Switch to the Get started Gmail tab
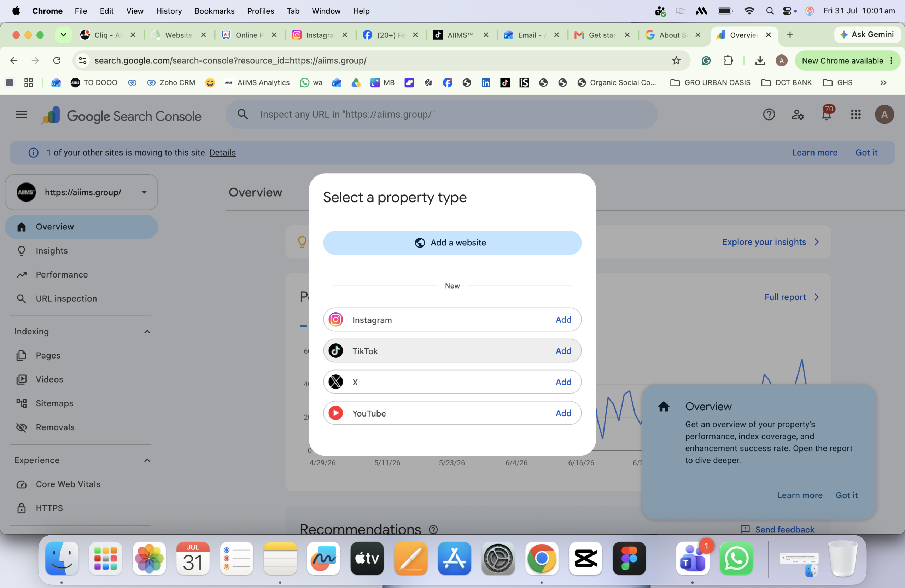905x588 pixels. tap(602, 35)
